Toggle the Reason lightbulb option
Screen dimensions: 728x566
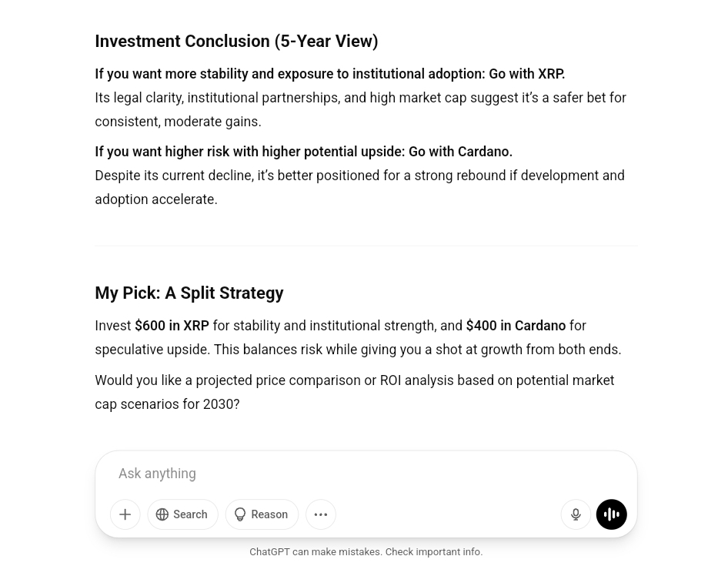[x=262, y=514]
